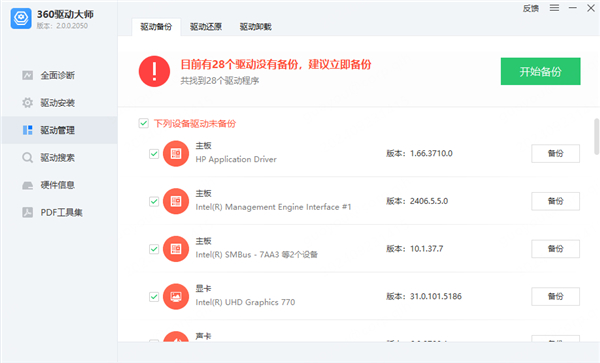Switch to the 驱动卸载 tab
The width and height of the screenshot is (600, 363).
(256, 27)
